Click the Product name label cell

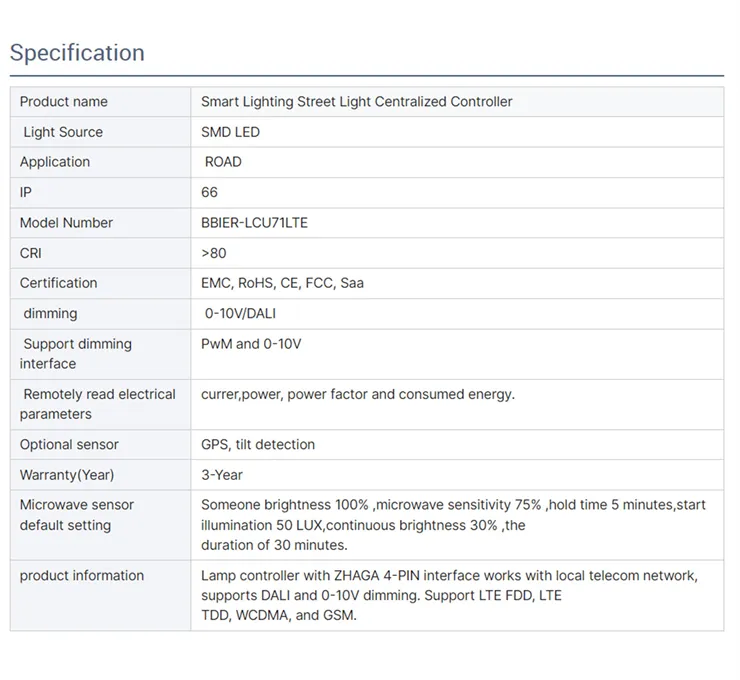point(64,102)
